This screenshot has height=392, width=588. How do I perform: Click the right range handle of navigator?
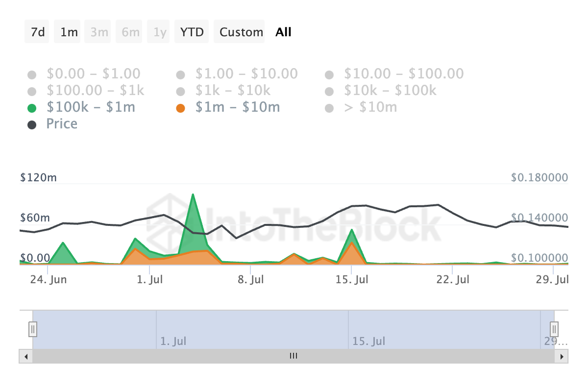[x=554, y=328]
